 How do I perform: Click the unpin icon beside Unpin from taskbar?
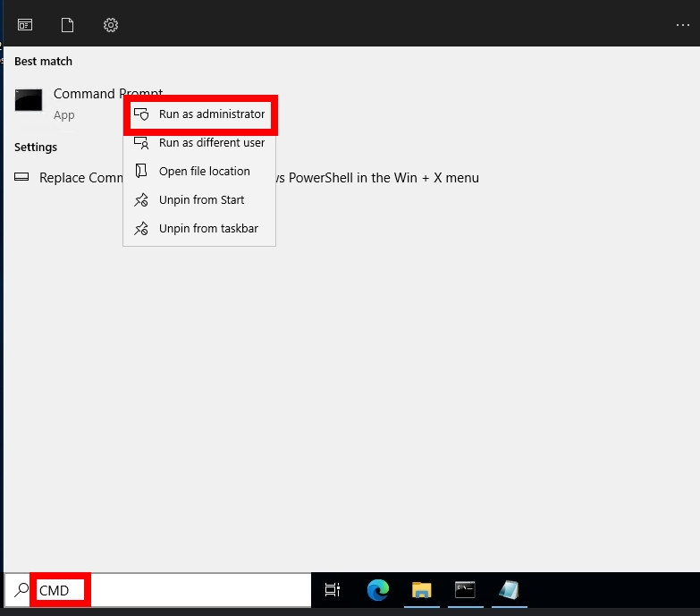141,229
